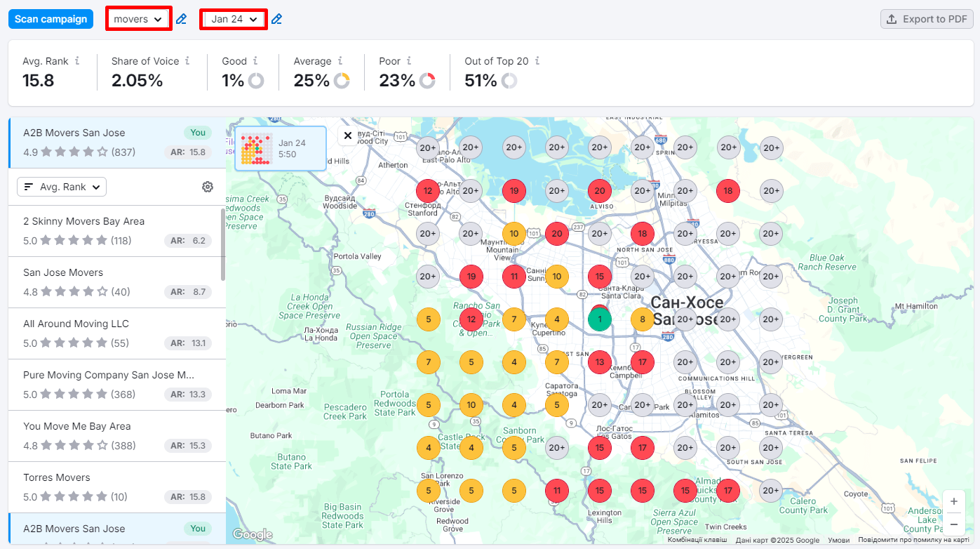Show info for Avg. Rank metric
This screenshot has height=549, width=980.
[x=77, y=61]
